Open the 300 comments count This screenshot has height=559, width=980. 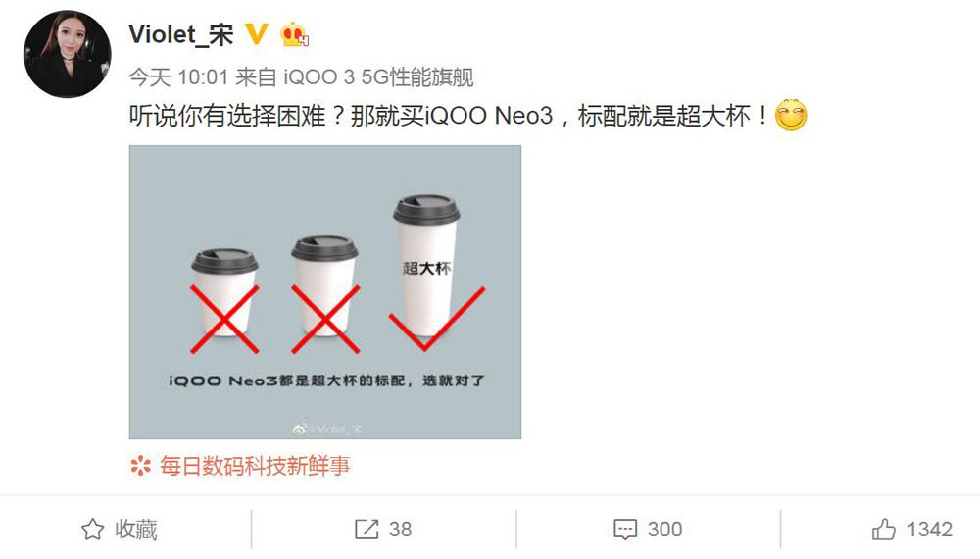click(x=665, y=530)
